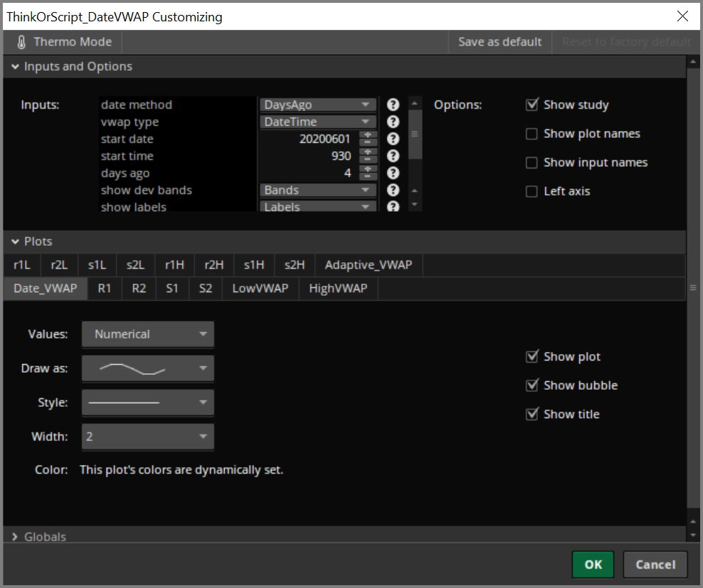Screen dimensions: 703x588
Task: Confirm changes with the OK button
Action: [593, 565]
